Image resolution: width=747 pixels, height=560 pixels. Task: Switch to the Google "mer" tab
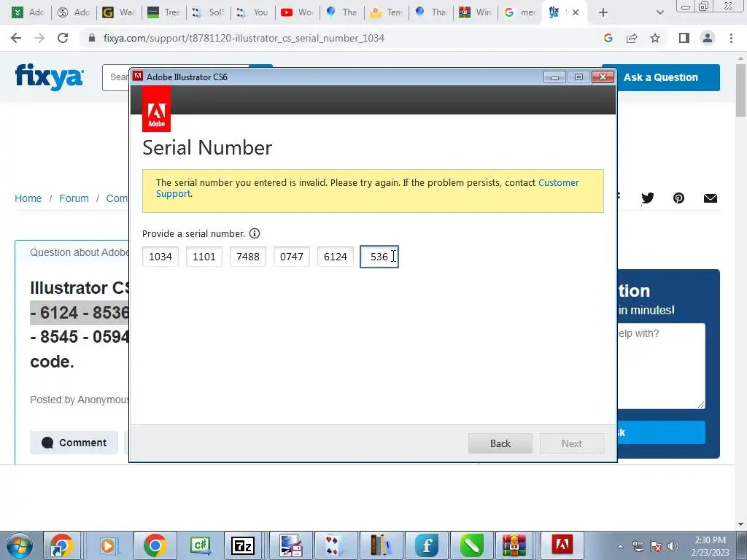tap(519, 12)
